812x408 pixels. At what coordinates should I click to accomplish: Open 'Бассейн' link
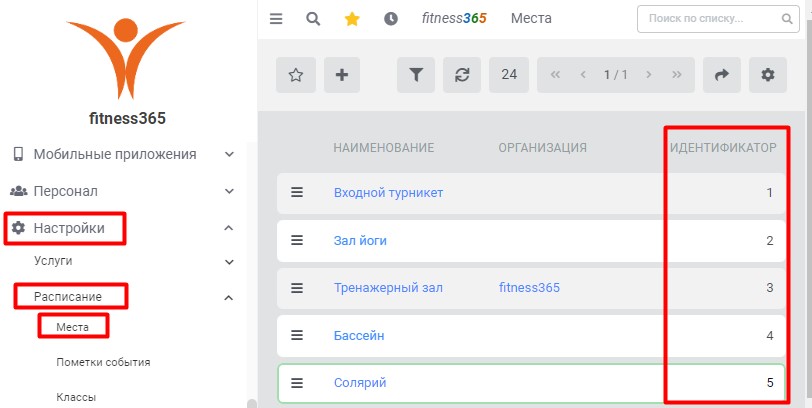[359, 336]
